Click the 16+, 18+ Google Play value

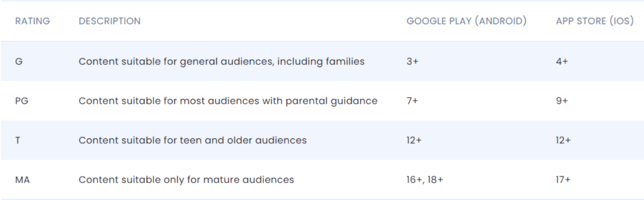point(425,180)
